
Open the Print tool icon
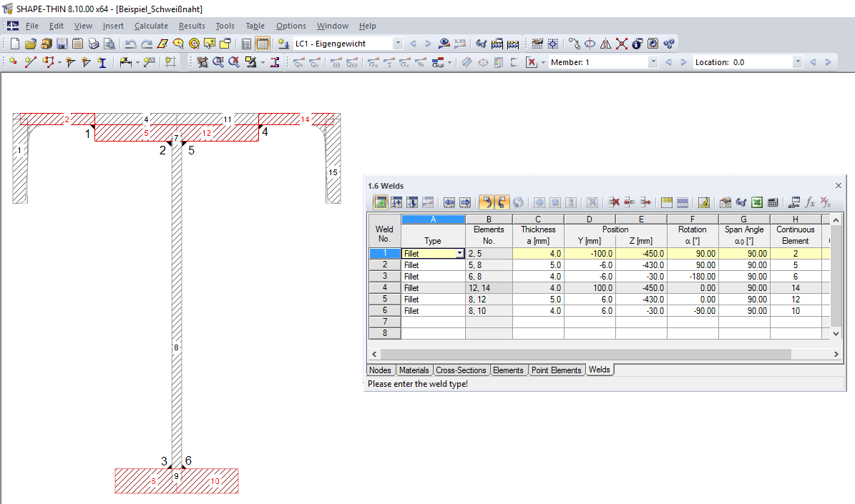click(x=92, y=43)
